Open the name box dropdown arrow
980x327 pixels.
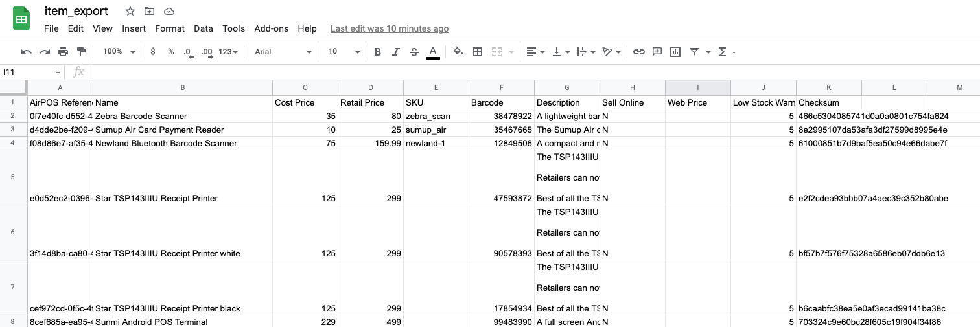click(58, 73)
